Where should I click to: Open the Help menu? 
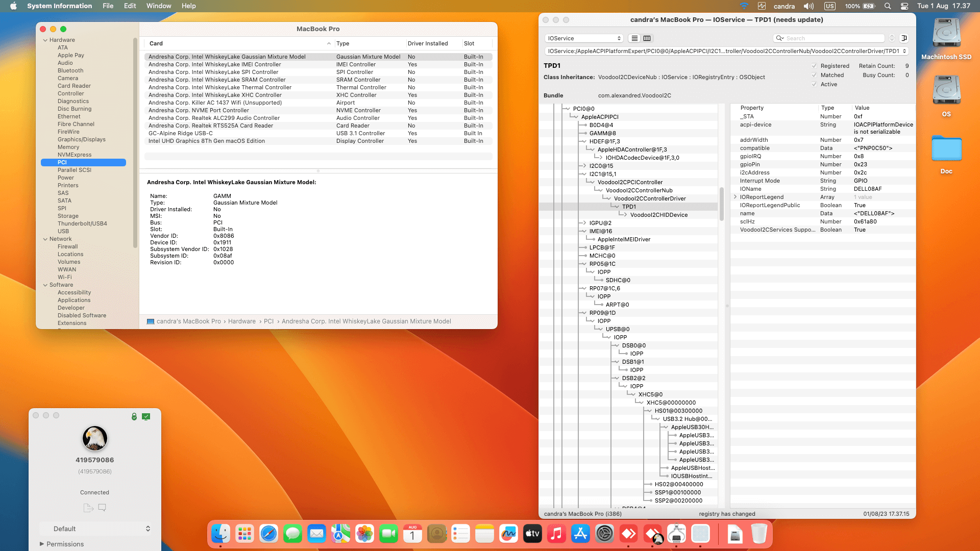(188, 6)
